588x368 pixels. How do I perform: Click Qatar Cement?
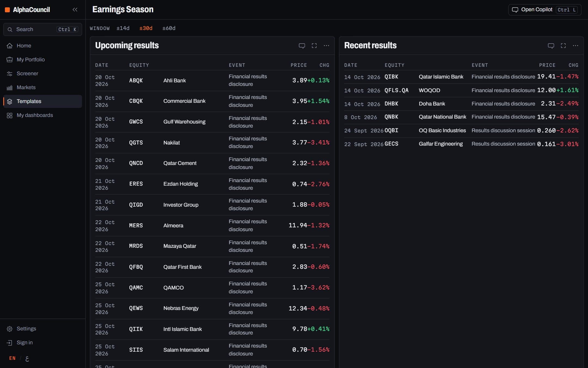pyautogui.click(x=180, y=163)
